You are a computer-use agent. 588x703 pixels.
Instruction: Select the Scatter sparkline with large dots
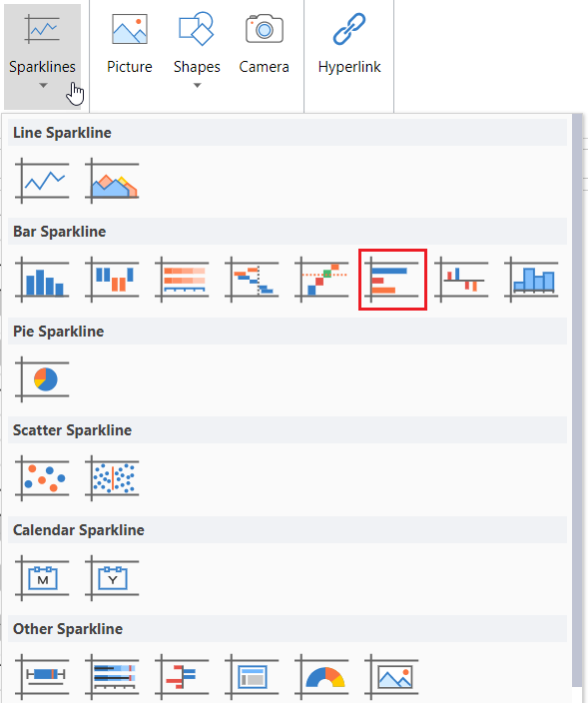pyautogui.click(x=42, y=478)
